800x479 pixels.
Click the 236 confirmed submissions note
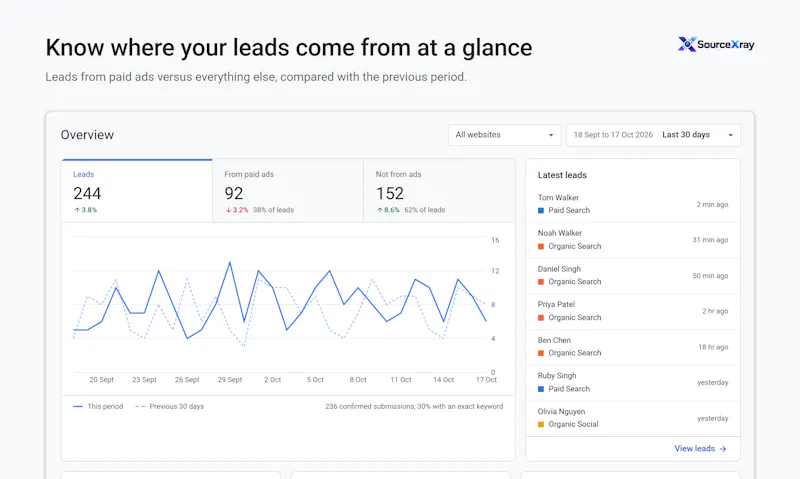click(414, 407)
